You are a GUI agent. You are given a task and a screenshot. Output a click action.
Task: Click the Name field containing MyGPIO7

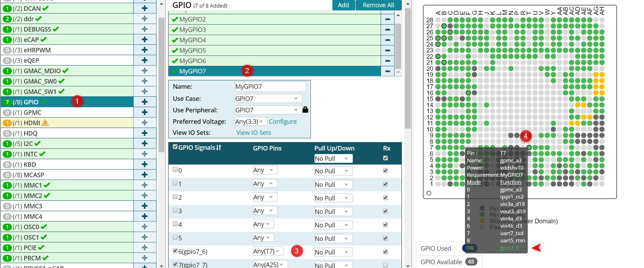pyautogui.click(x=270, y=86)
